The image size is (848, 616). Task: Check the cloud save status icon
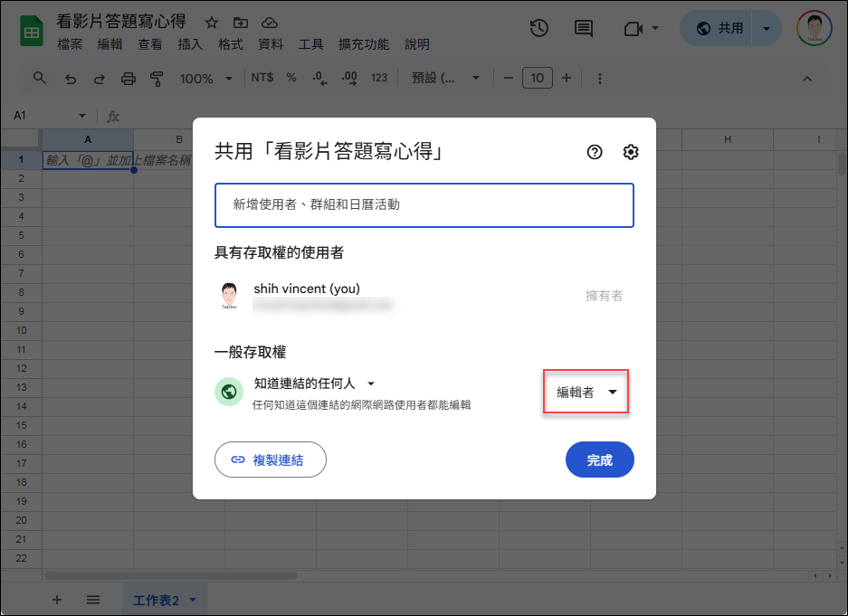(x=270, y=23)
